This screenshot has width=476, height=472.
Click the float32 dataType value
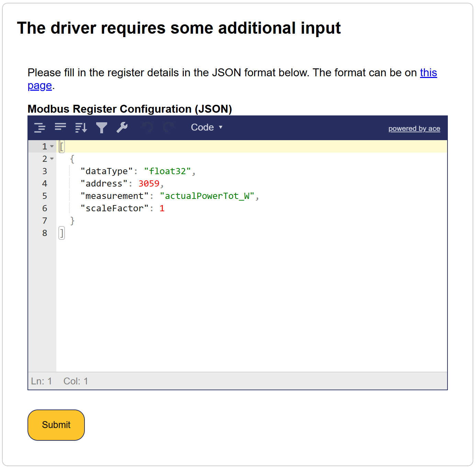pos(167,171)
